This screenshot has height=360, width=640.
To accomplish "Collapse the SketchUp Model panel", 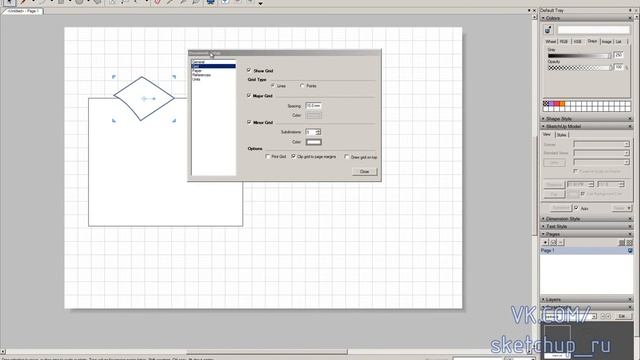I will pyautogui.click(x=543, y=127).
